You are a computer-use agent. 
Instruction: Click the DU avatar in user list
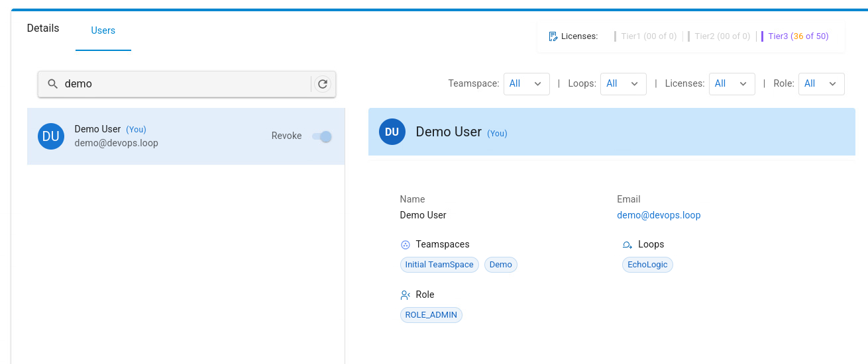tap(51, 136)
